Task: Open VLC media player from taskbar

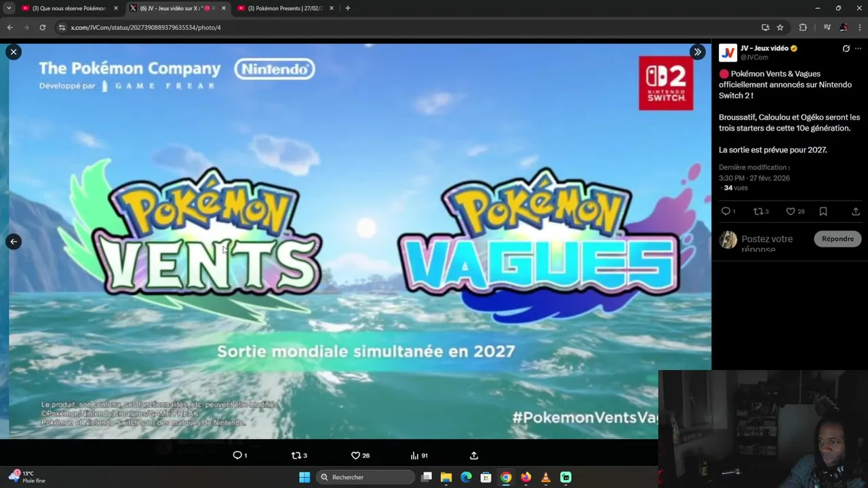Action: [546, 477]
